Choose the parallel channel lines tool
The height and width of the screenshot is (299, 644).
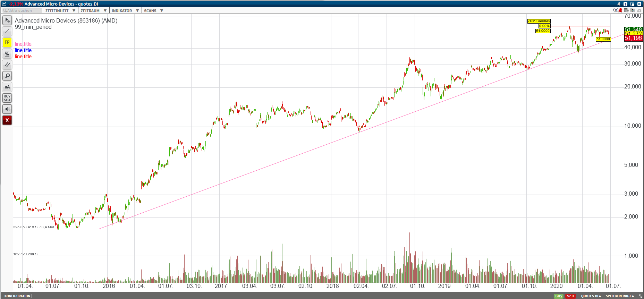point(7,65)
